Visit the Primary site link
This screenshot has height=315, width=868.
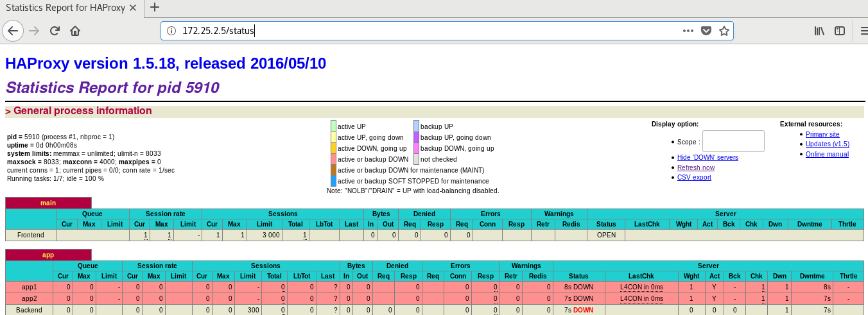822,134
